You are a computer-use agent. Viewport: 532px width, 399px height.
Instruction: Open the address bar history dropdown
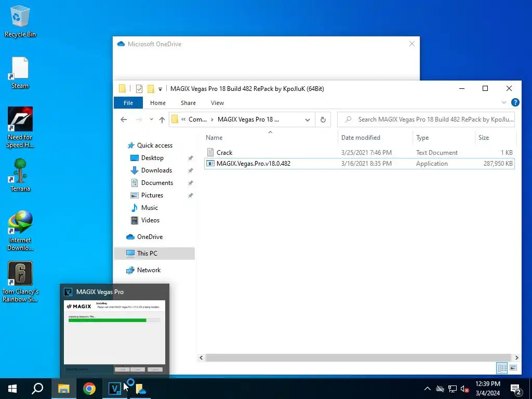(308, 120)
